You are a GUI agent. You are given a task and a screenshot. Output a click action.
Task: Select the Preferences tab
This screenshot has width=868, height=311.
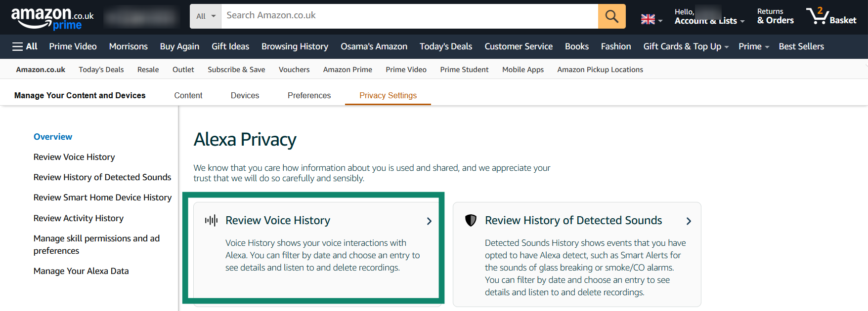tap(309, 95)
